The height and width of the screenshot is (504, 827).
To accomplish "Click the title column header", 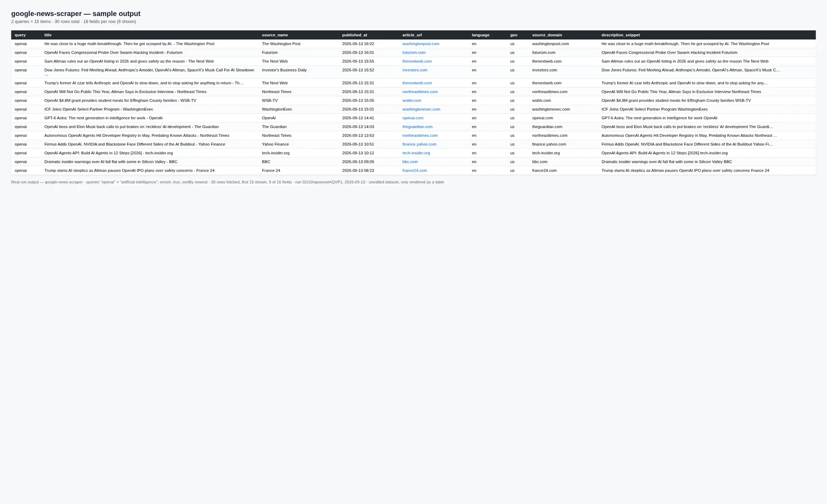I will pyautogui.click(x=48, y=35).
